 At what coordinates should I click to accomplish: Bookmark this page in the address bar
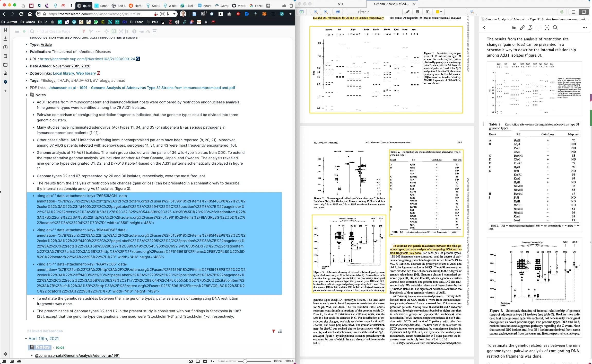coord(168,14)
